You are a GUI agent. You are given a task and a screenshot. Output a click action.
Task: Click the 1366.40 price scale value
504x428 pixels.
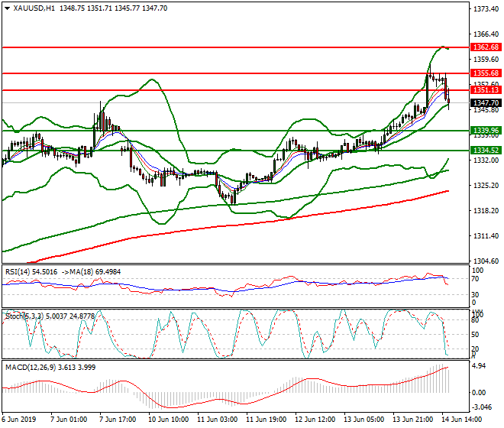(486, 34)
